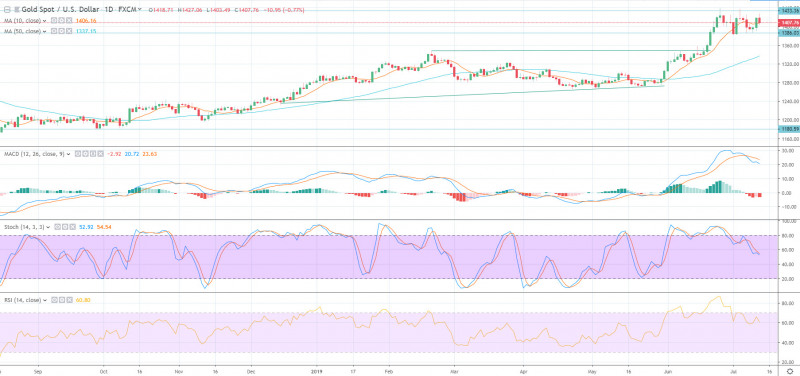Hide the MA (10, close) indicator
The height and width of the screenshot is (376, 800).
pyautogui.click(x=54, y=20)
